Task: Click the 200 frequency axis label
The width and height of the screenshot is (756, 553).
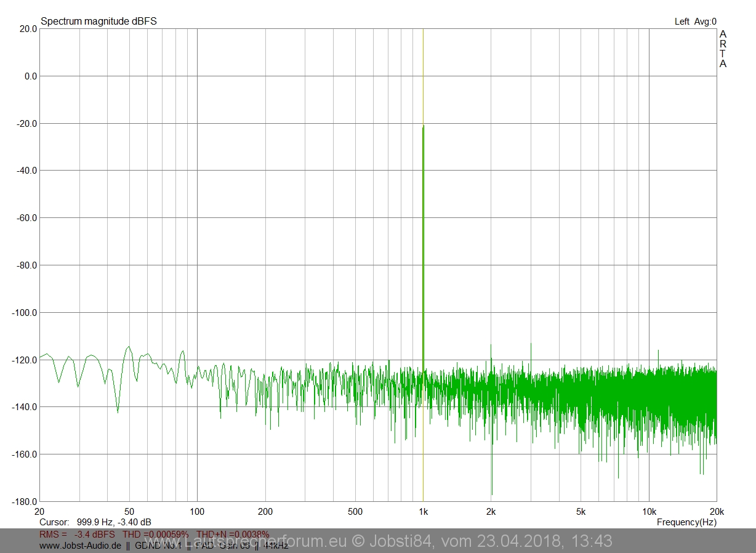Action: (265, 512)
